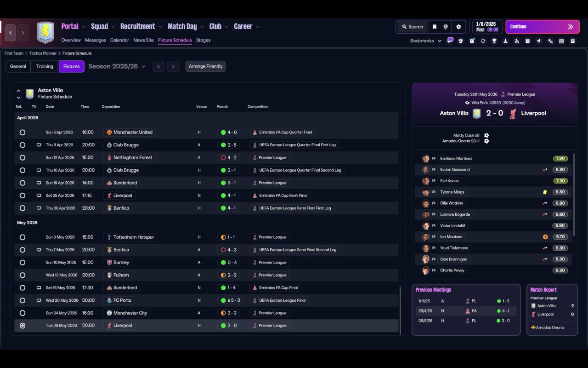Click the alert exclamation icon in bookmarks bar

[472, 41]
